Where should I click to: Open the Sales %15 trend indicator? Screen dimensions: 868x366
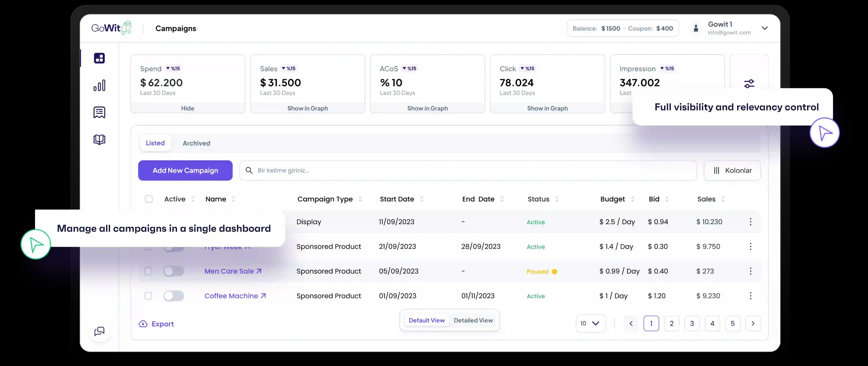(288, 68)
